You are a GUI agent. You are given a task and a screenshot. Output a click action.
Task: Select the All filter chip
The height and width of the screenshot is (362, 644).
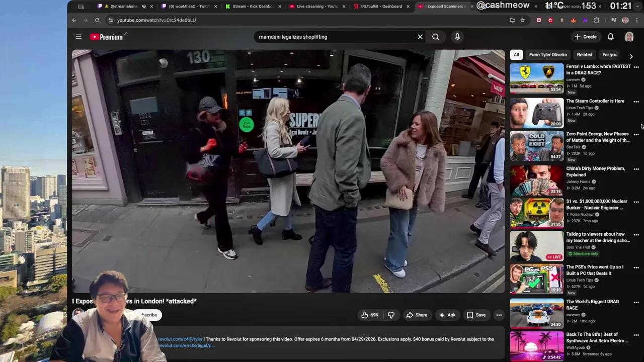pyautogui.click(x=516, y=55)
